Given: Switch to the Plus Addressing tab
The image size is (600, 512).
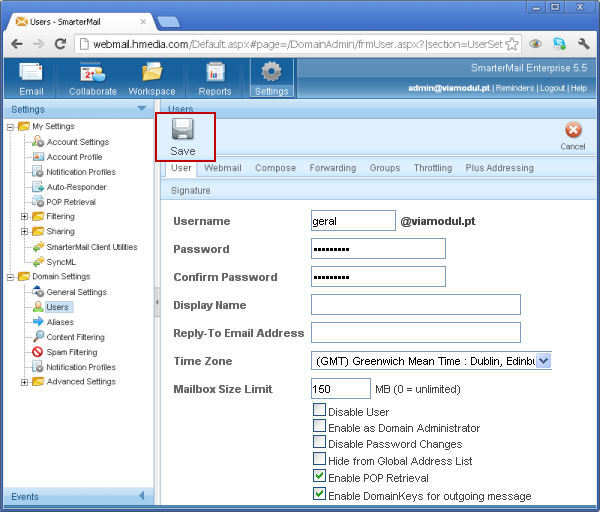Looking at the screenshot, I should coord(499,168).
